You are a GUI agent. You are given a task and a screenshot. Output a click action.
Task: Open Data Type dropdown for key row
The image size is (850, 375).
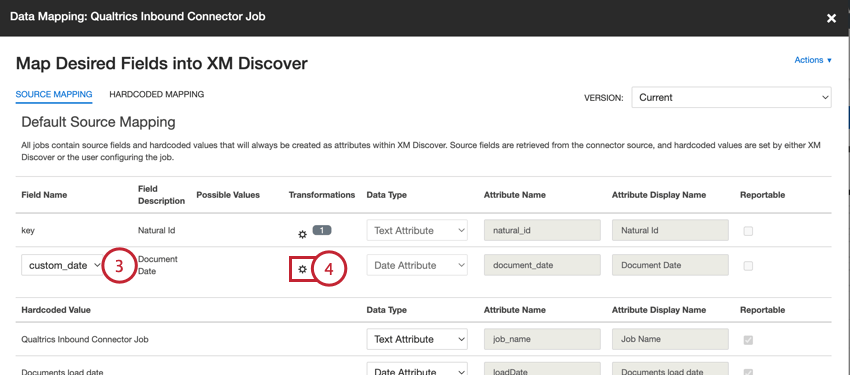[x=417, y=230]
